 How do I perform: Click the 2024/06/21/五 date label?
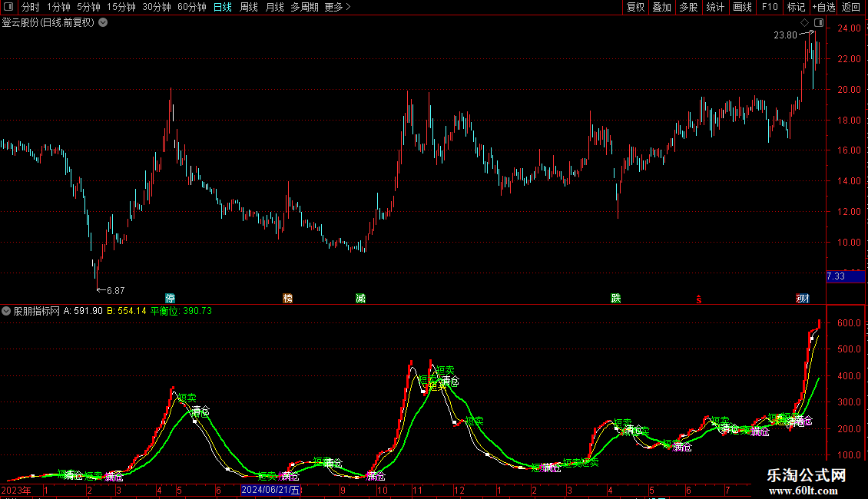coord(270,490)
